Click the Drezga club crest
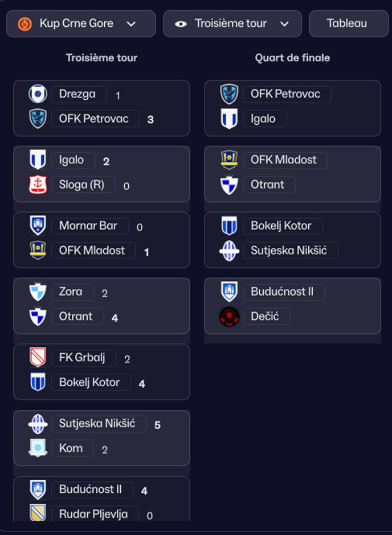 tap(38, 95)
